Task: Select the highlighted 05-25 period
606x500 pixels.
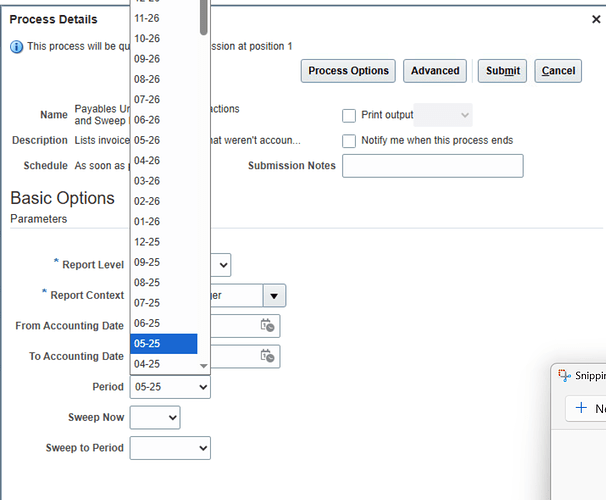Action: (164, 344)
